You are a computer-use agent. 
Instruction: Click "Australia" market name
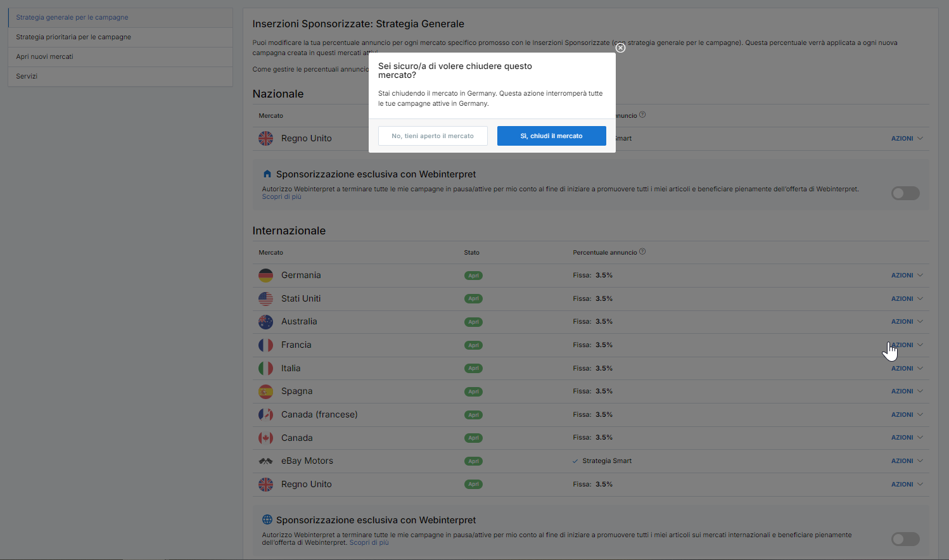click(299, 322)
